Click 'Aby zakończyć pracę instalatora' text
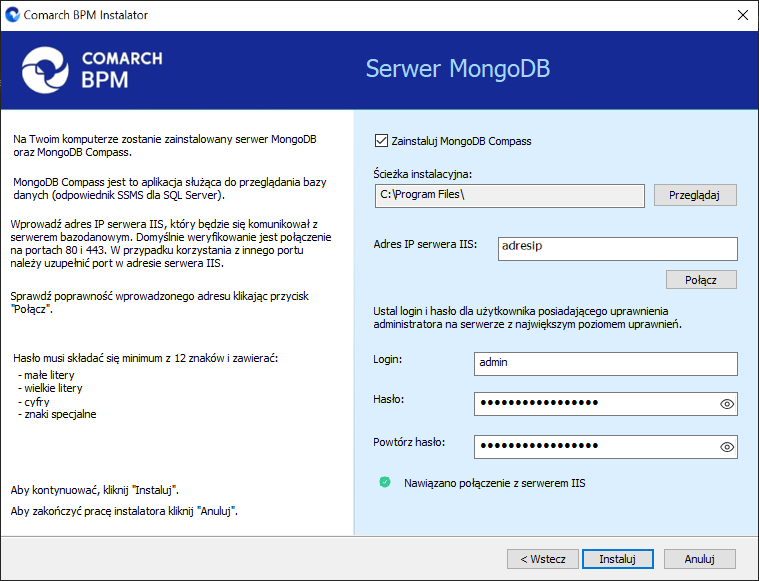The width and height of the screenshot is (759, 581). (x=124, y=511)
